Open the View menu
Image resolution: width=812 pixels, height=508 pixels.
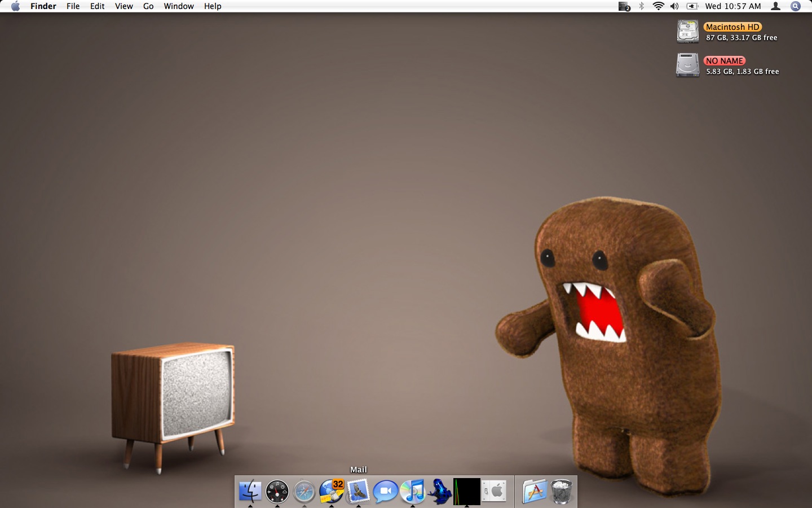pyautogui.click(x=123, y=6)
